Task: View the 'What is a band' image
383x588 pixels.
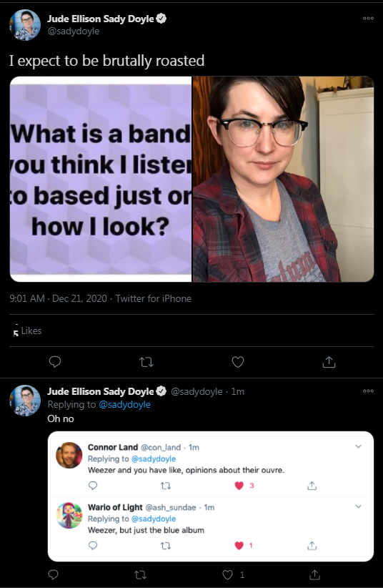Action: [101, 179]
